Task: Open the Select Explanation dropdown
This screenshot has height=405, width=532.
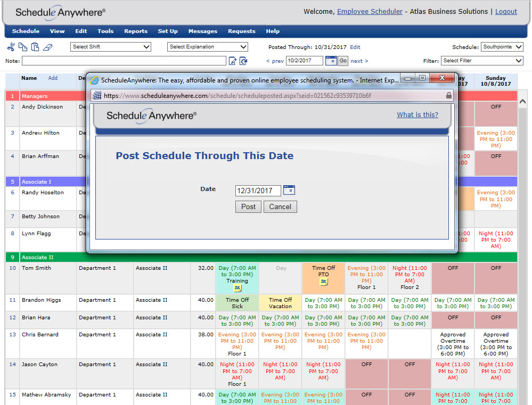Action: pos(207,47)
